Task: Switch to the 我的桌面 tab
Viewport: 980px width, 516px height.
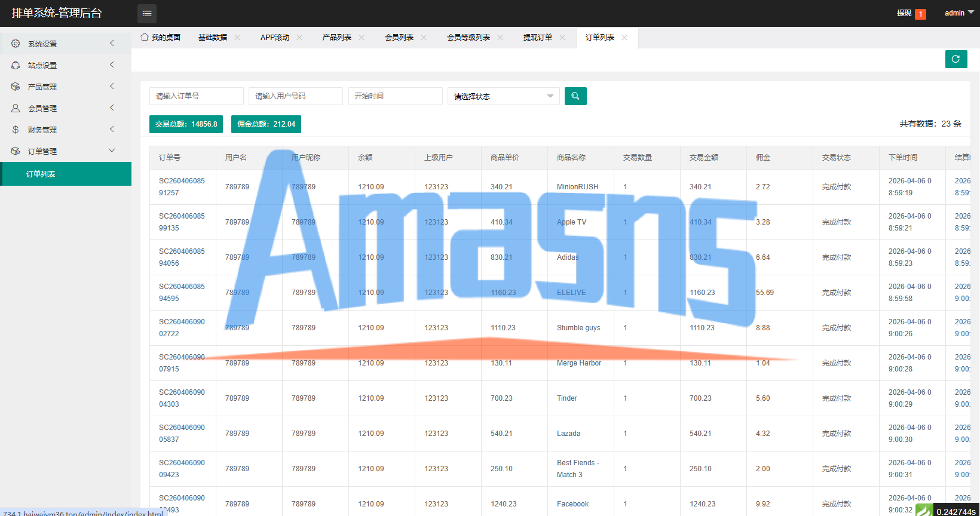Action: [x=161, y=37]
